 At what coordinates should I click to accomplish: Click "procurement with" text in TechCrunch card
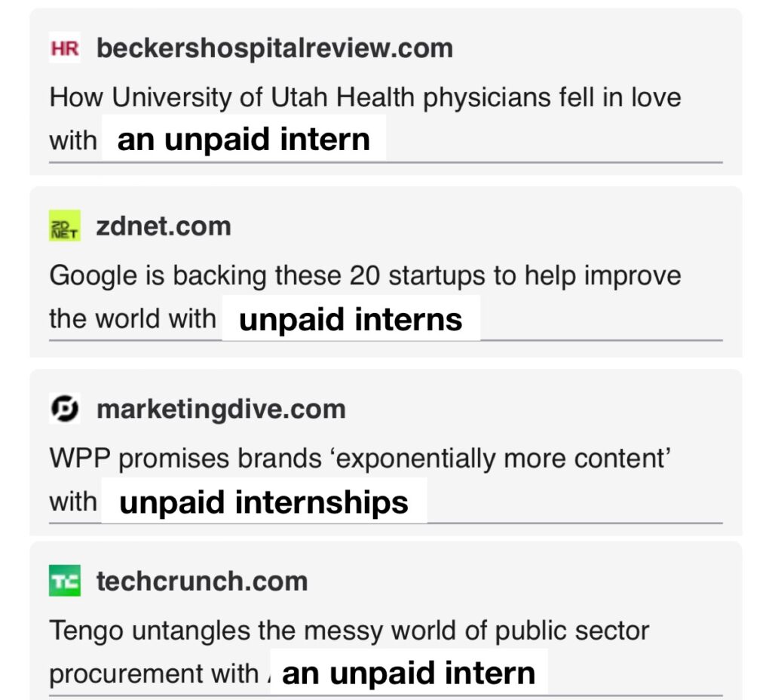pos(154,674)
